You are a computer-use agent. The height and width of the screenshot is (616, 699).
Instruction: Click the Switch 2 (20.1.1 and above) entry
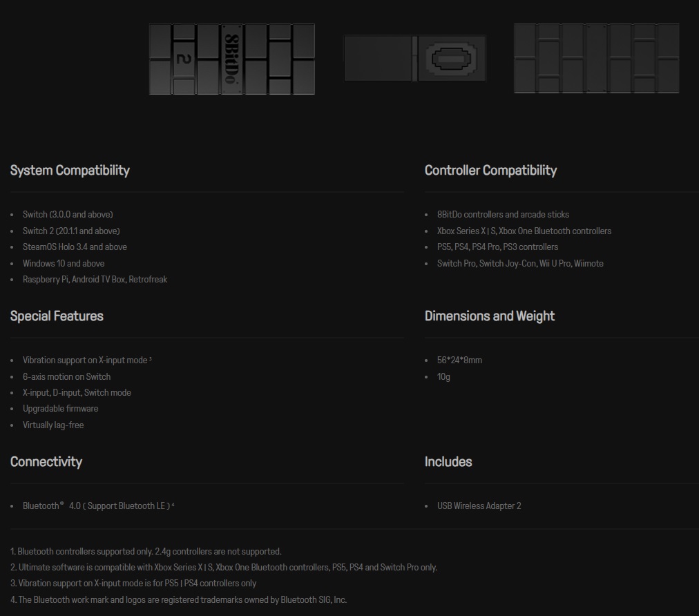[71, 231]
